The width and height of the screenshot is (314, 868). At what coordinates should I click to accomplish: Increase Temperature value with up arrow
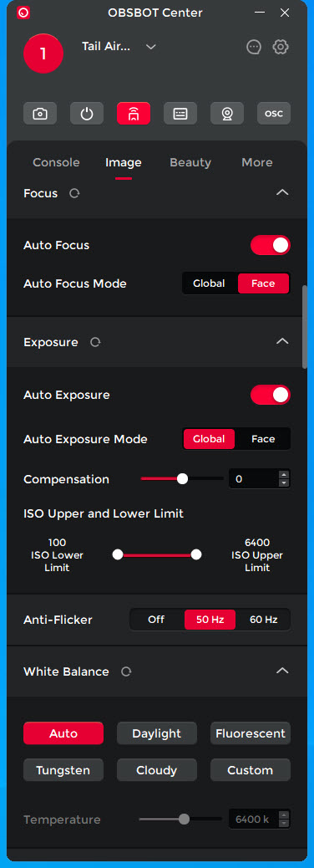pos(284,814)
